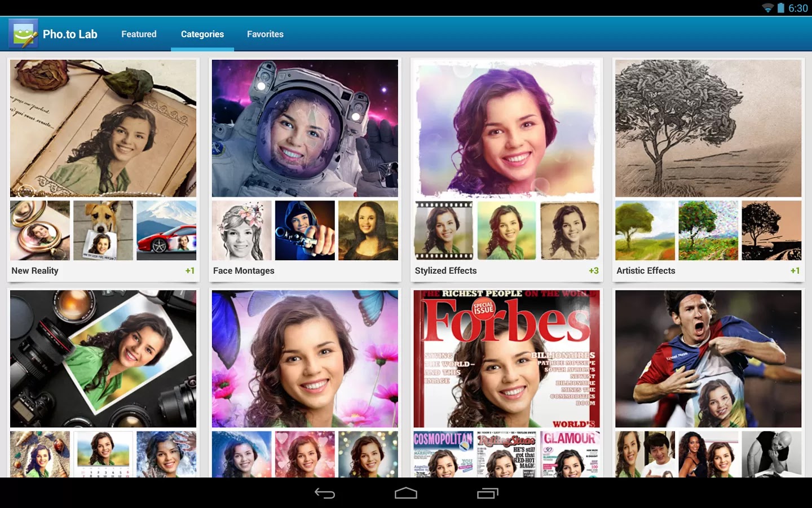Viewport: 812px width, 508px height.
Task: Select the Glamour magazine cover thumbnail
Action: 570,454
